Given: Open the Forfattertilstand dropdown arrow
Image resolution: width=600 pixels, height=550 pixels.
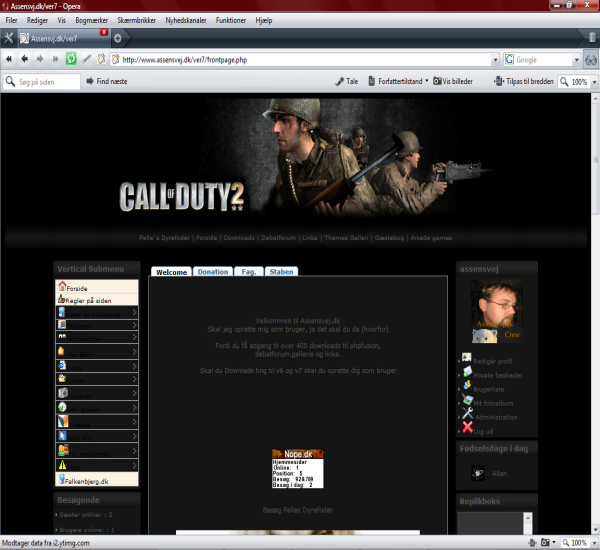Looking at the screenshot, I should (x=427, y=81).
